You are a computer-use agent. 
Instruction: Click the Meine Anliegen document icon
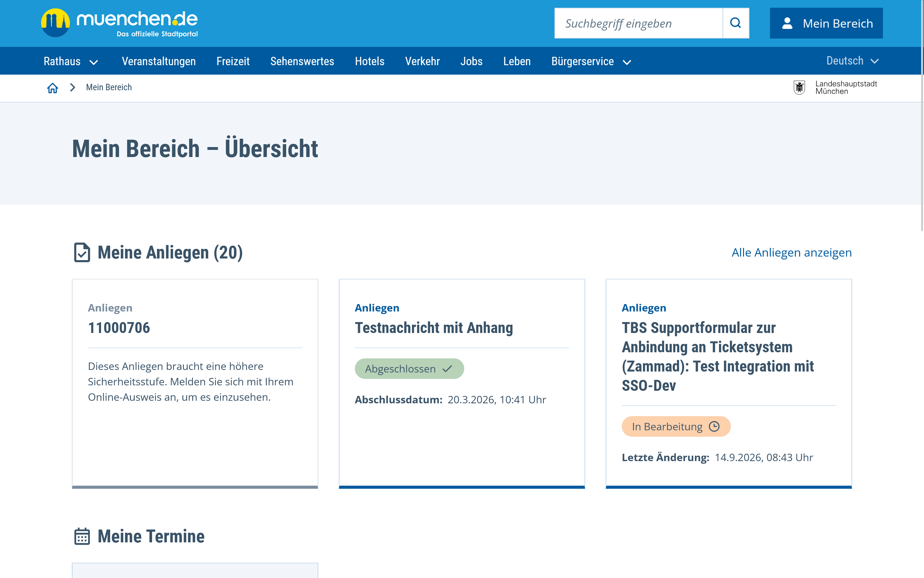pyautogui.click(x=82, y=252)
